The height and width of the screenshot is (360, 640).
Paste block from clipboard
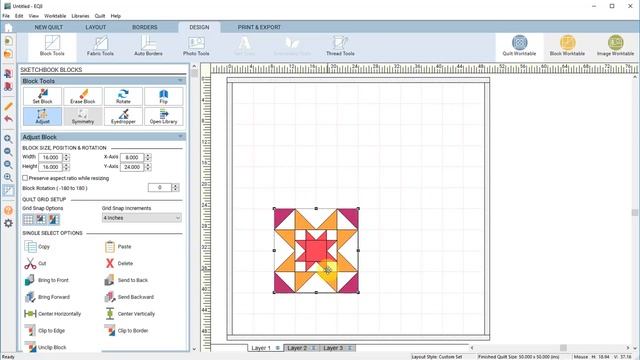click(x=118, y=247)
